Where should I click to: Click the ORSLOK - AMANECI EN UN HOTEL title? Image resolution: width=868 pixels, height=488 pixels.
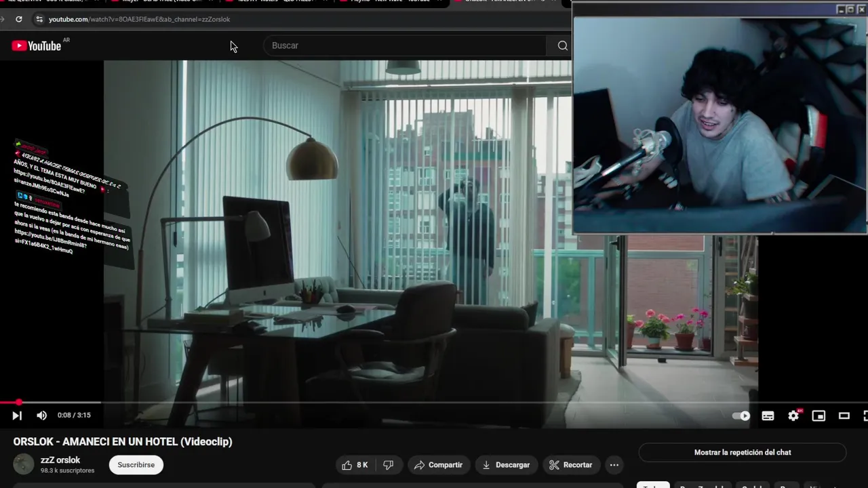123,442
